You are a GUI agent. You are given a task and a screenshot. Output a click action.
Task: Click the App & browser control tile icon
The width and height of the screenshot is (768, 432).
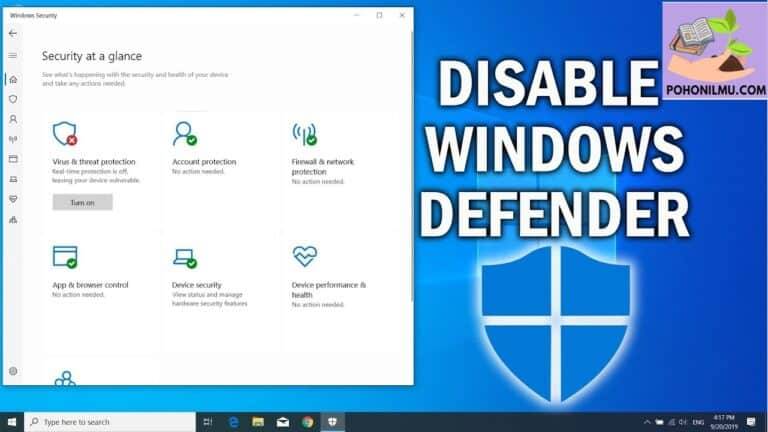click(65, 257)
